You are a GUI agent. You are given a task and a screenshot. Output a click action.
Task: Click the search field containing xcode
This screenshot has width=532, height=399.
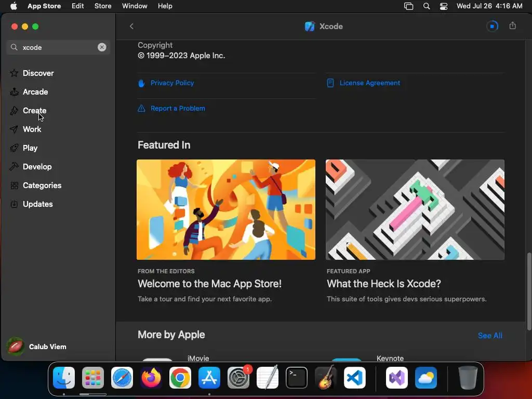pyautogui.click(x=58, y=47)
